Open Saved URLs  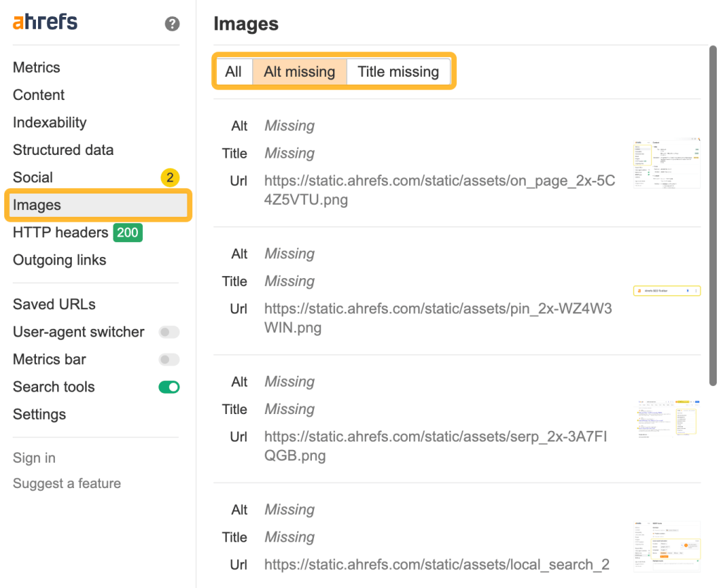click(x=54, y=304)
